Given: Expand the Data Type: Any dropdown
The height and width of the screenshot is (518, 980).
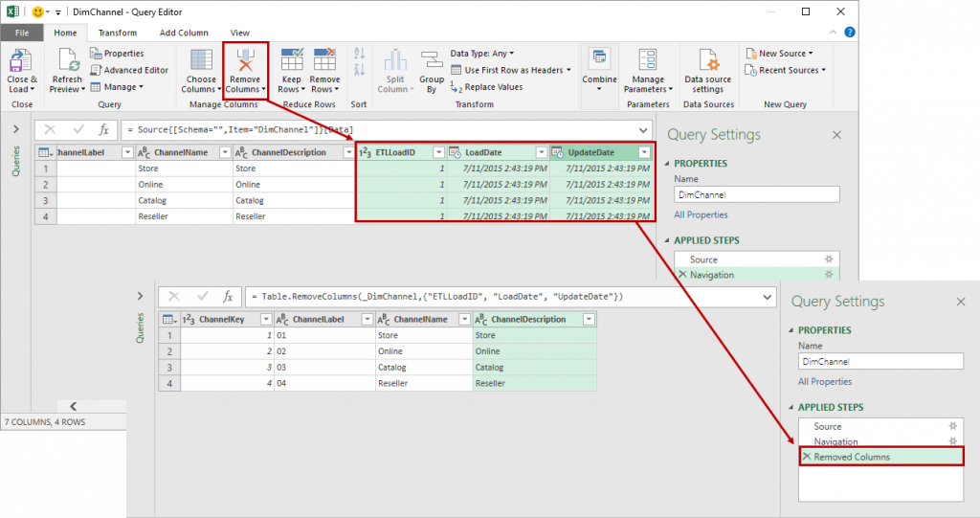Looking at the screenshot, I should point(482,54).
